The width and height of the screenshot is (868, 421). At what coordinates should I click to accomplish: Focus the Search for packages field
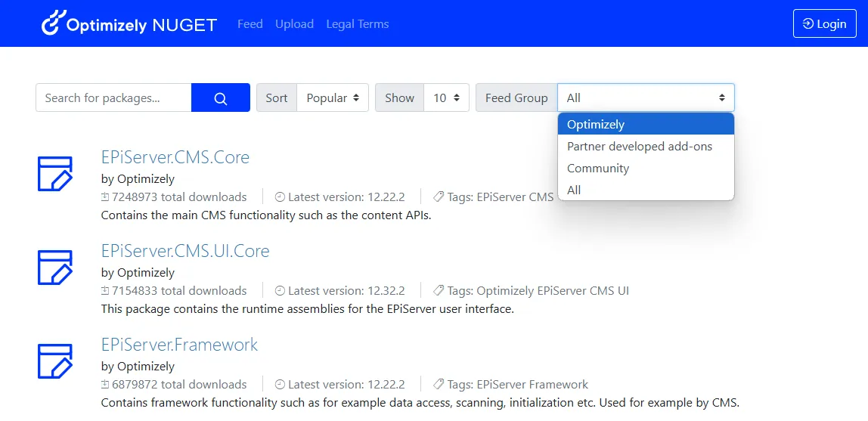pyautogui.click(x=113, y=98)
